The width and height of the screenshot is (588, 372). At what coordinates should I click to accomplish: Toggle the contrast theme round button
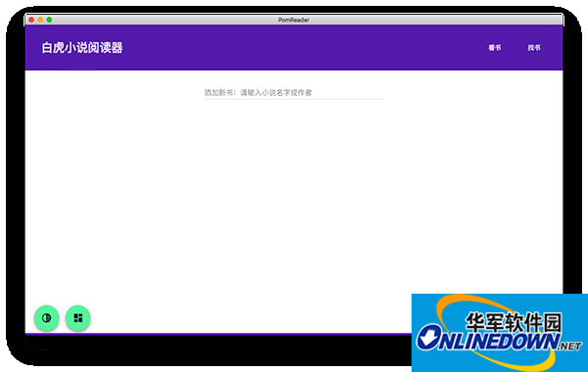click(46, 318)
